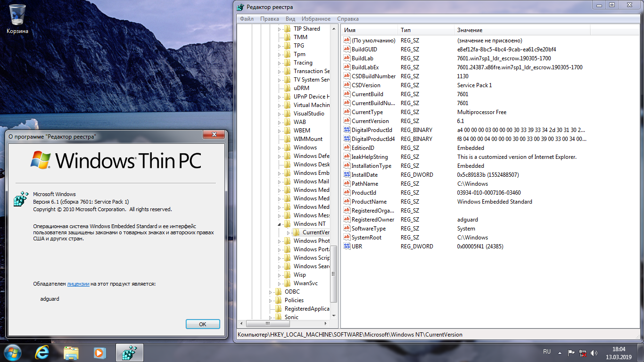Open the Справка menu

[x=348, y=19]
